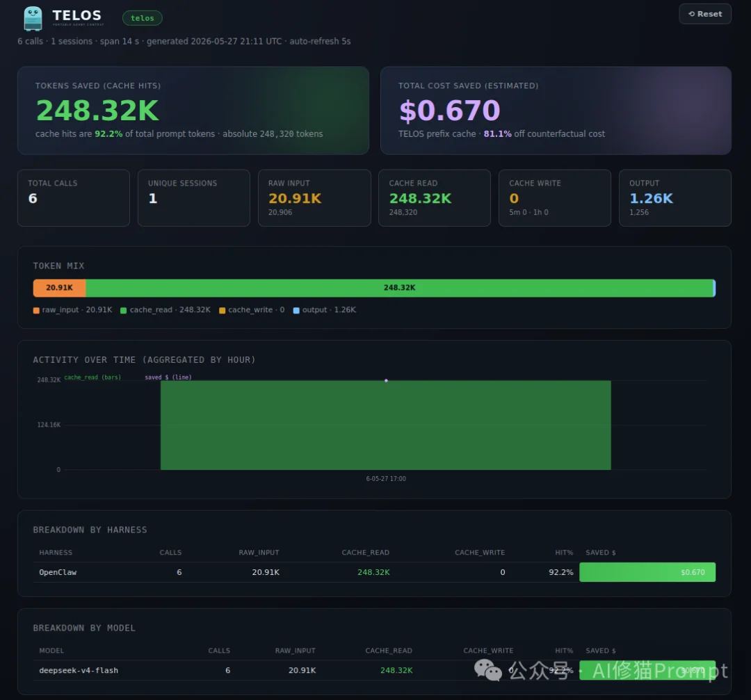Select the Cache Write stat card
The height and width of the screenshot is (700, 751).
click(x=555, y=197)
